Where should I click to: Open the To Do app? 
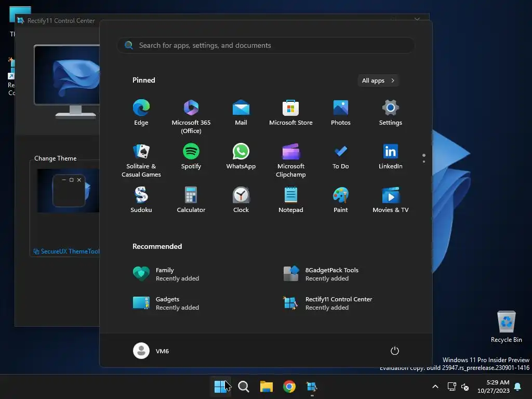tap(341, 156)
